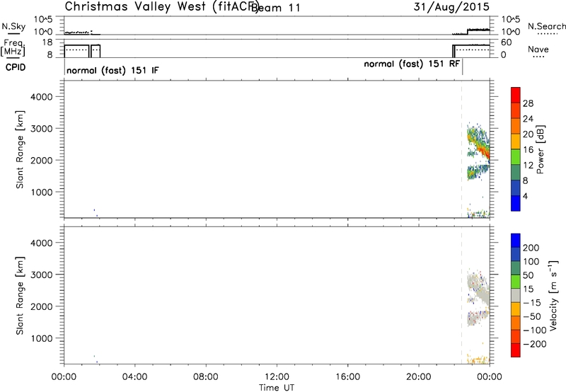
Task: Click the 'Christmas Valley West (fitACF)' title
Action: [161, 7]
